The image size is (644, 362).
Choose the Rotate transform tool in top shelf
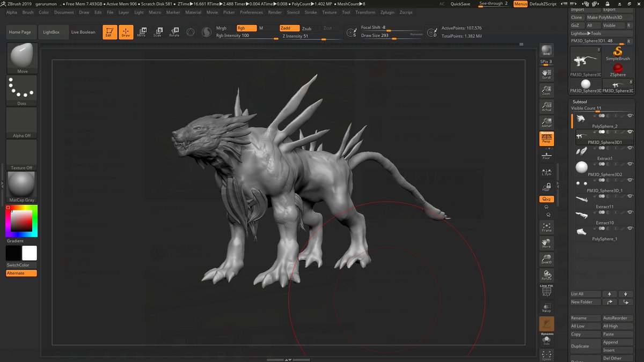[174, 32]
